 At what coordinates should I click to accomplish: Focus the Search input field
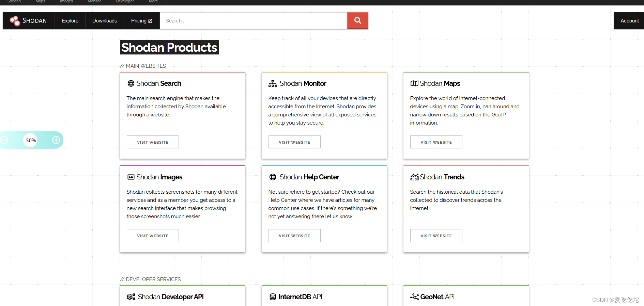click(x=254, y=21)
